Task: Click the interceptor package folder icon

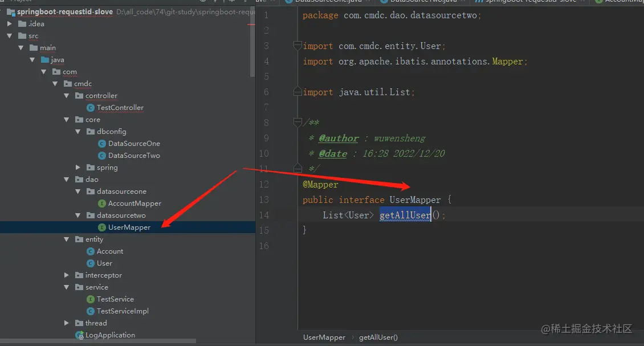Action: pos(79,275)
